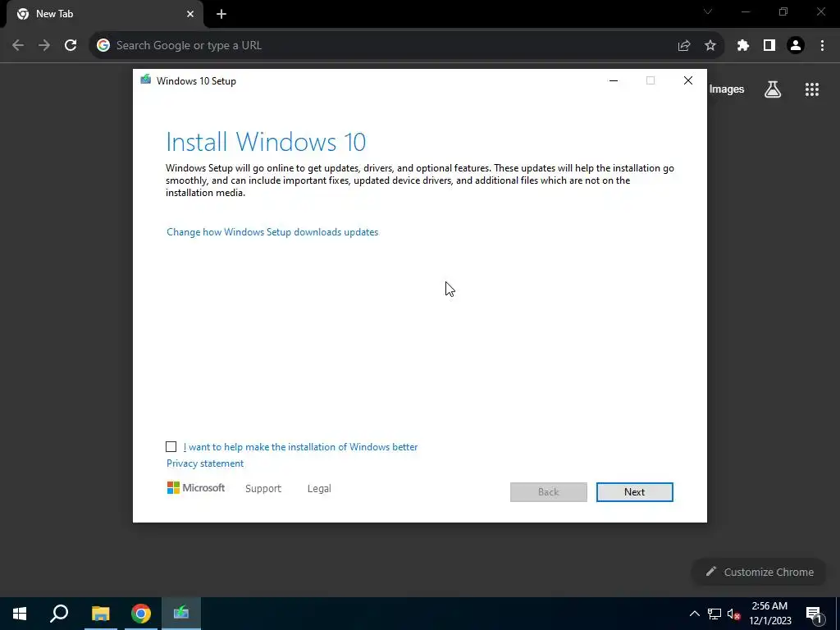This screenshot has height=630, width=840.
Task: Click the Google icon in the address bar
Action: (x=103, y=46)
